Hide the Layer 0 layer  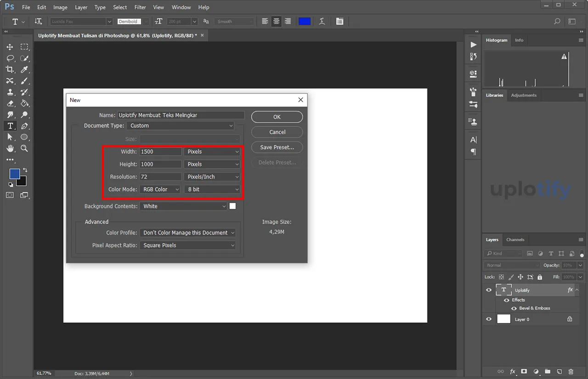(x=489, y=319)
